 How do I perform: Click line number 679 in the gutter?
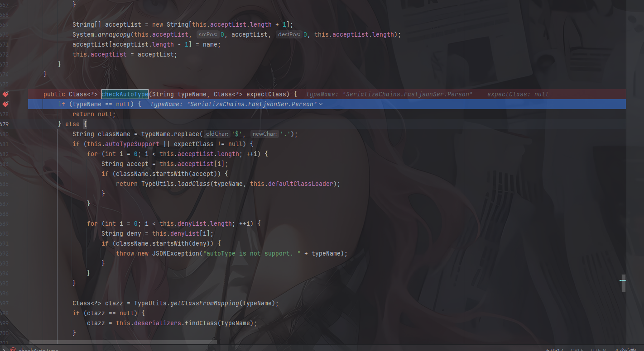(x=5, y=124)
